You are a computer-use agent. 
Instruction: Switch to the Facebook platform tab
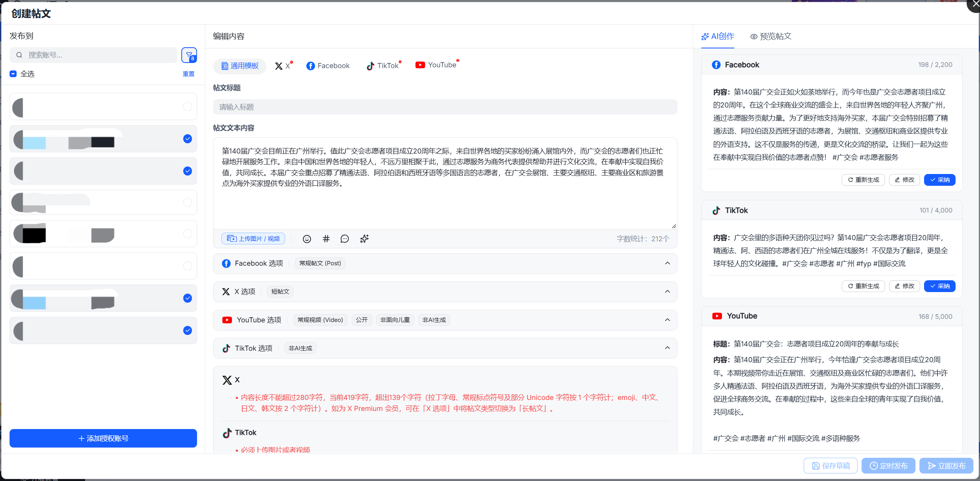click(328, 66)
